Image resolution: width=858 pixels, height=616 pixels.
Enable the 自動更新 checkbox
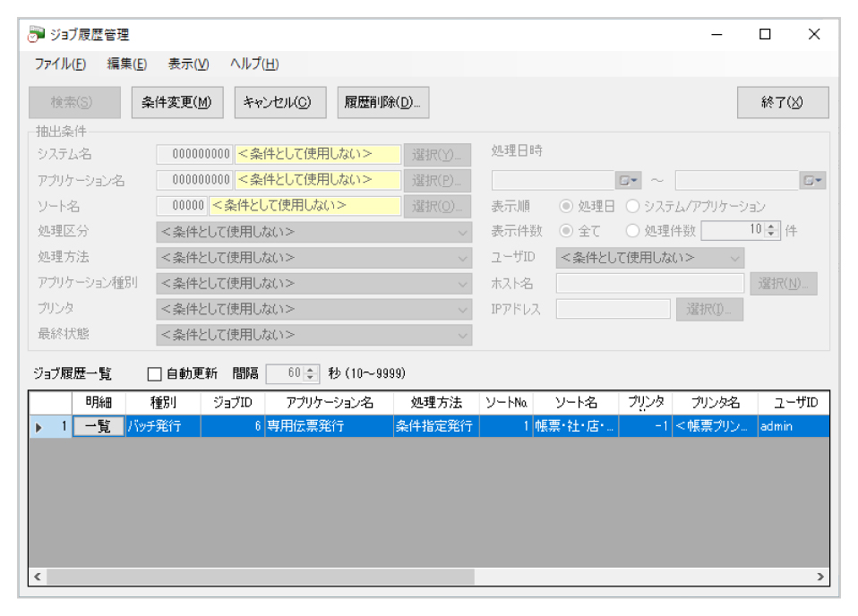[154, 373]
